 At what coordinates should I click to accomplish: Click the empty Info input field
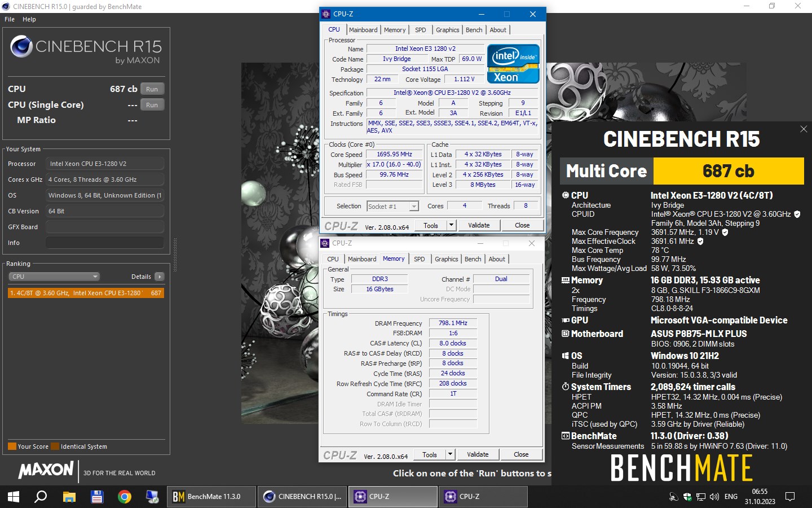[105, 243]
